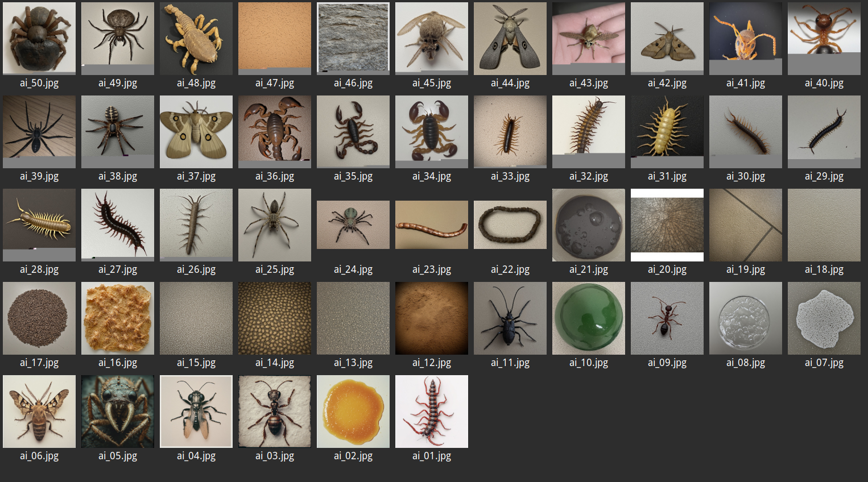Open the ai_01.jpg red centipede thumbnail

coord(432,412)
